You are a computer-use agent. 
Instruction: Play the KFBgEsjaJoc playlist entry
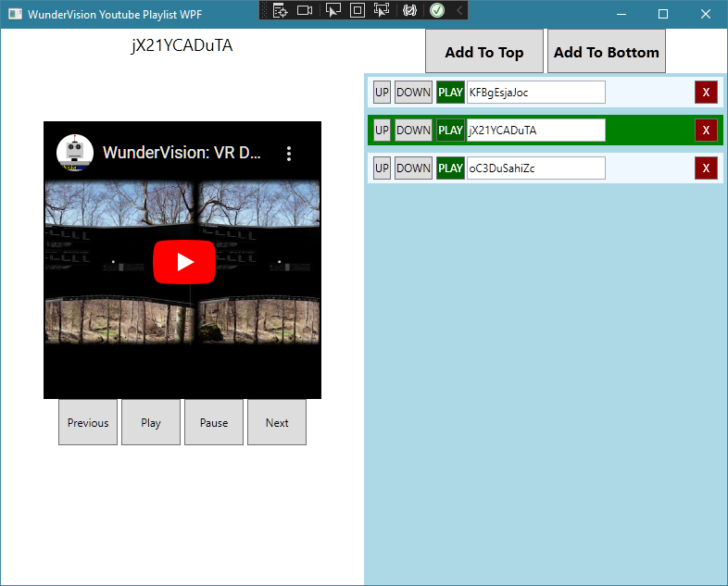click(x=450, y=93)
